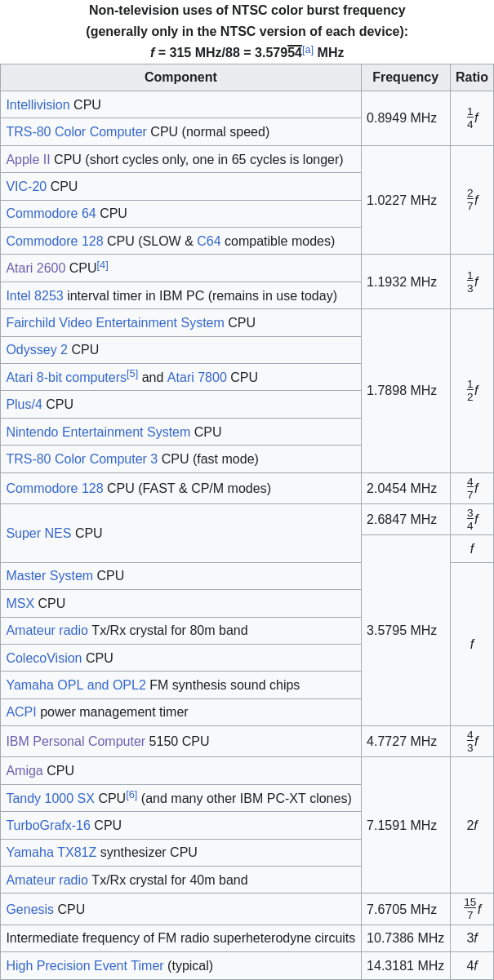Click the 4/3 f ratio cell
494x980 pixels.
pyautogui.click(x=472, y=741)
